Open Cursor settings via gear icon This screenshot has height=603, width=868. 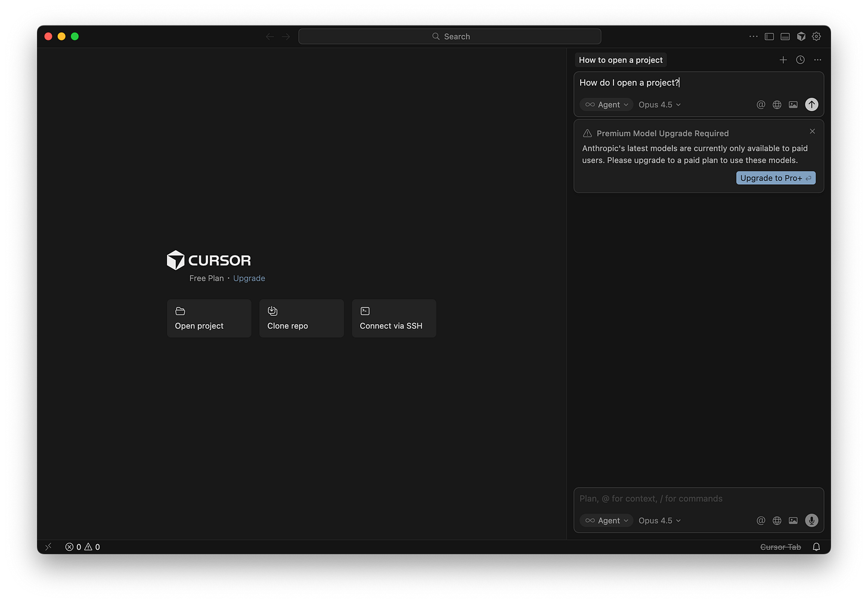pyautogui.click(x=817, y=36)
